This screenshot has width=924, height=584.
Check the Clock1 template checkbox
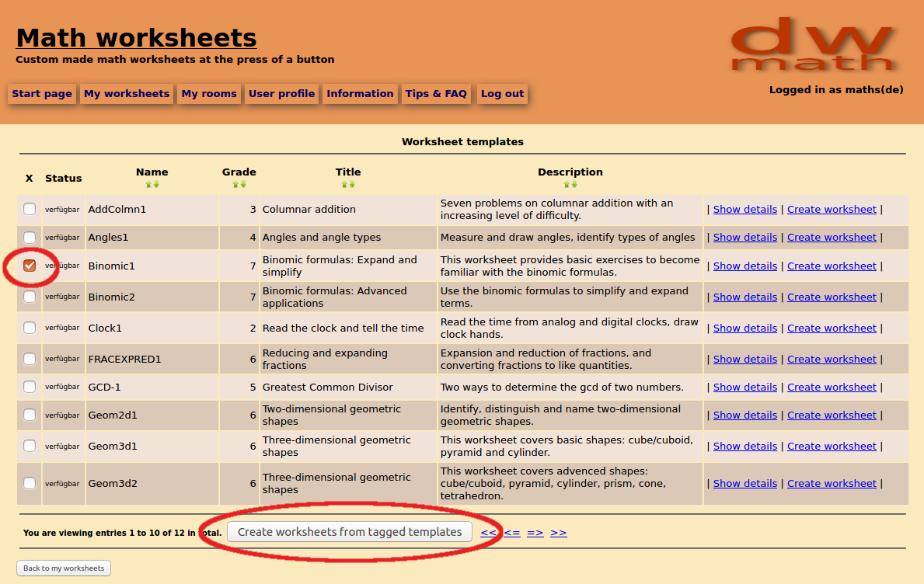coord(29,327)
